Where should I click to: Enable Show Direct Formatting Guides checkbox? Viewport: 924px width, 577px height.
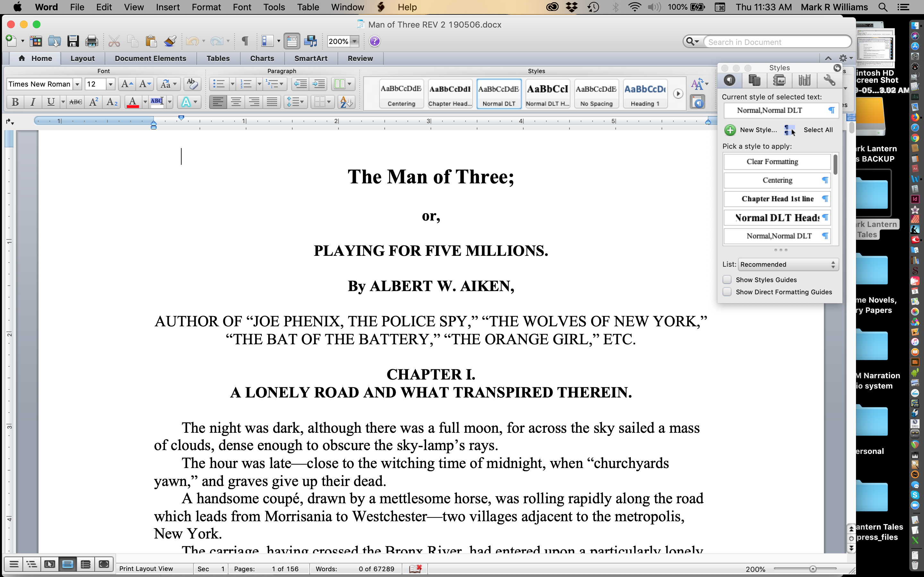coord(727,292)
